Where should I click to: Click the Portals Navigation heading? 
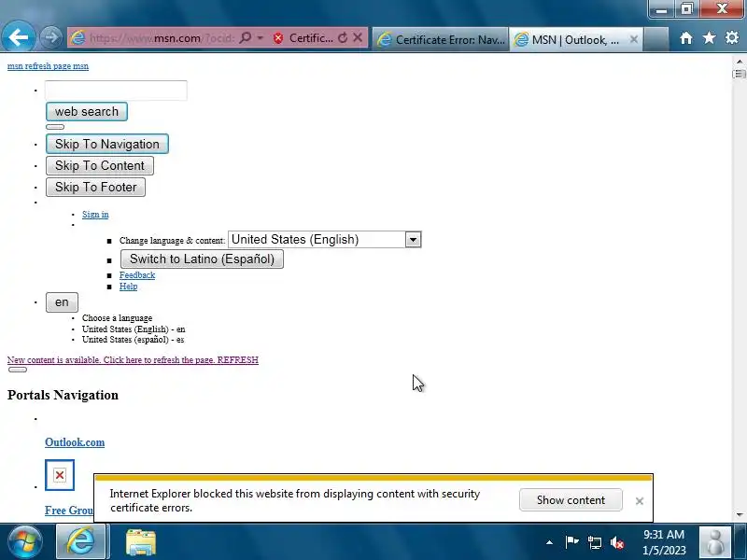(63, 395)
